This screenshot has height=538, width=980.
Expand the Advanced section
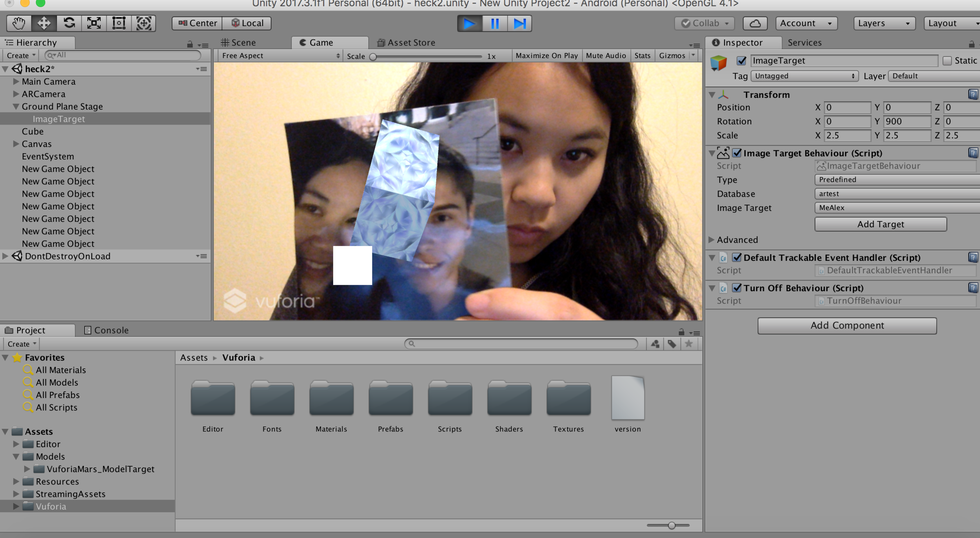point(711,239)
